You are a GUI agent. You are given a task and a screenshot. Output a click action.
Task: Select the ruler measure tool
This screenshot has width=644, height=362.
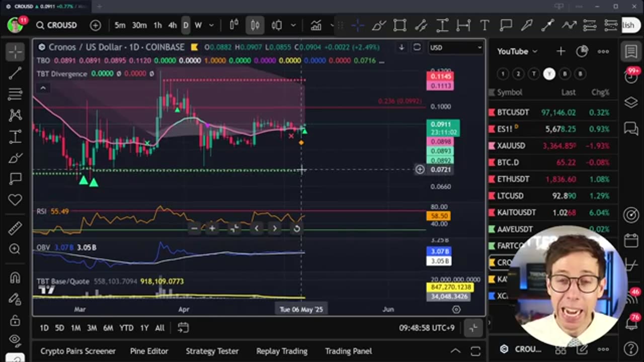15,228
